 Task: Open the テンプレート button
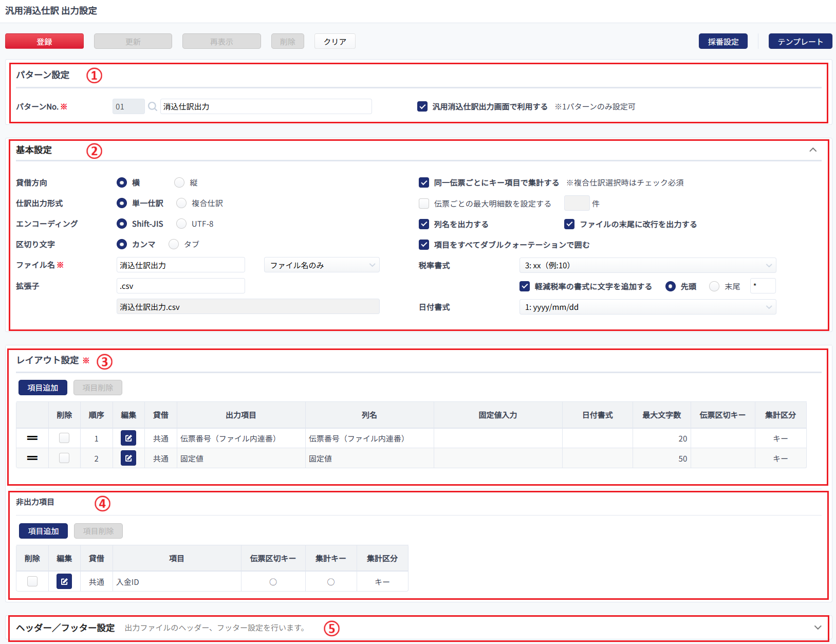800,42
